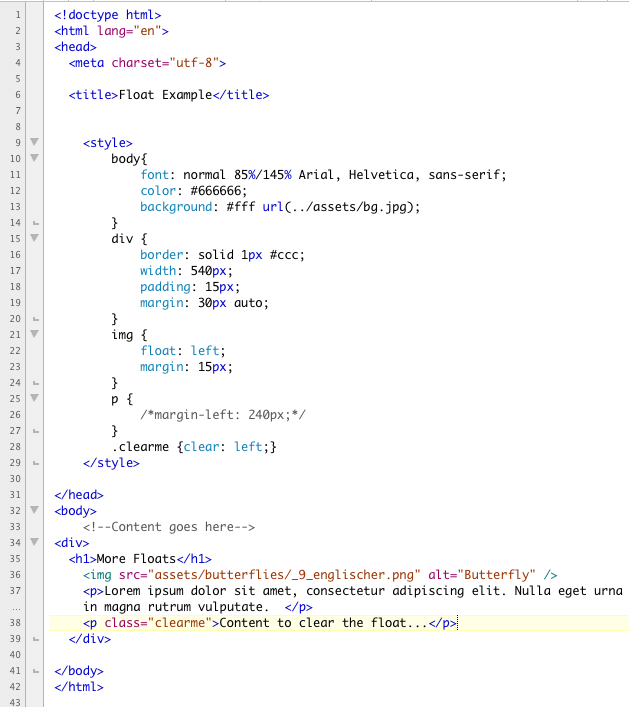Fold the div element at line 34
The image size is (629, 707).
[x=35, y=543]
